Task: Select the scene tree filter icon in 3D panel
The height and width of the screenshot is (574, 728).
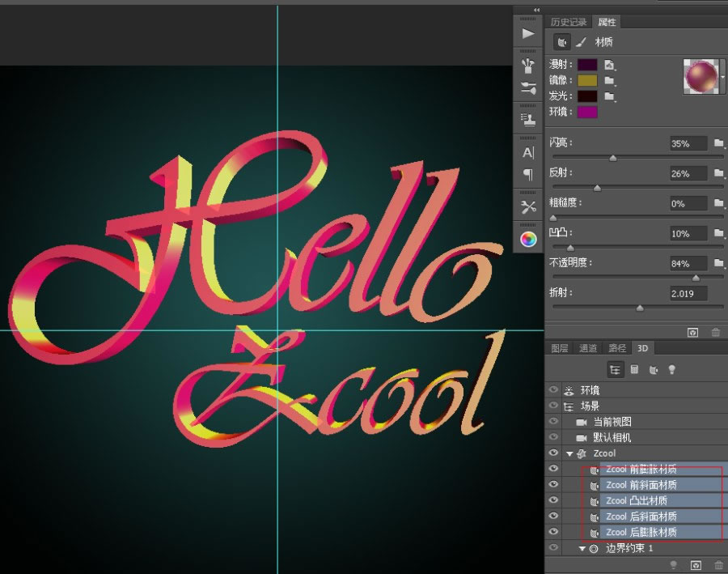Action: [616, 369]
